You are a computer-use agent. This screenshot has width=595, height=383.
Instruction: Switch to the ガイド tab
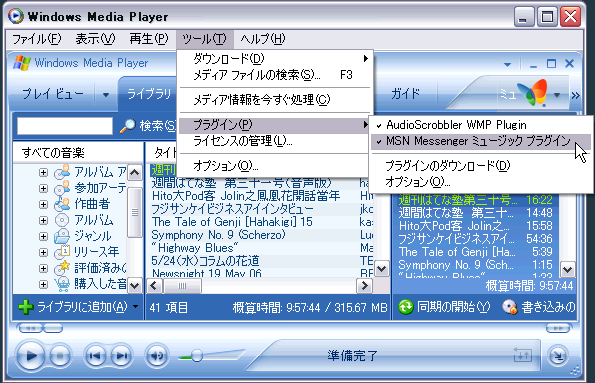click(405, 93)
